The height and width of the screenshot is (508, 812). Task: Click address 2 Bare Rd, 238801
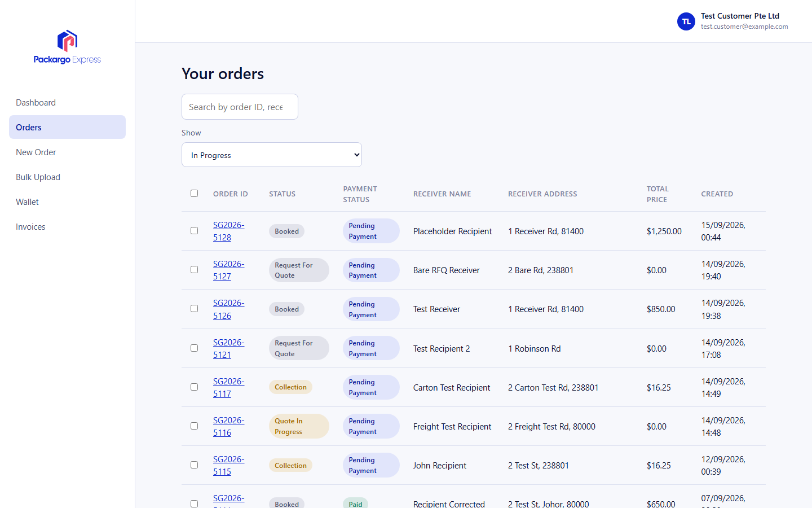(x=540, y=270)
